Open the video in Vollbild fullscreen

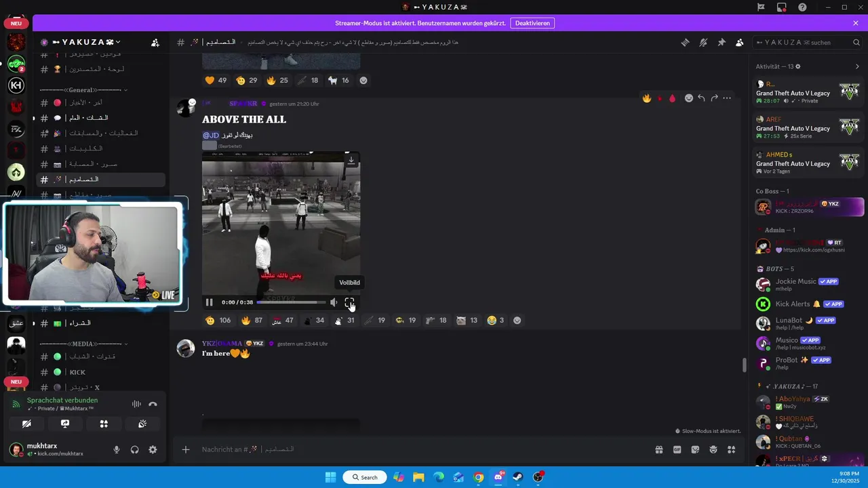(x=349, y=302)
